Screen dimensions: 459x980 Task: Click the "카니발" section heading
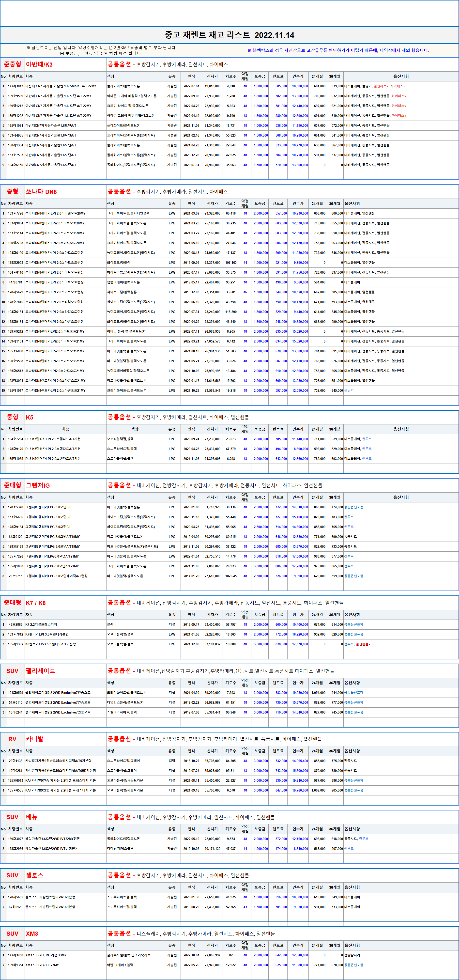click(35, 739)
